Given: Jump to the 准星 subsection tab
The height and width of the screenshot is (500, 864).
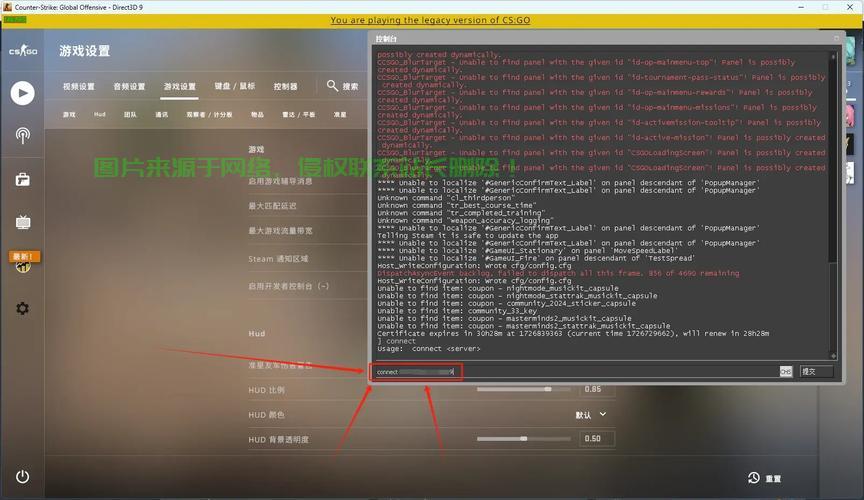Looking at the screenshot, I should 340,115.
